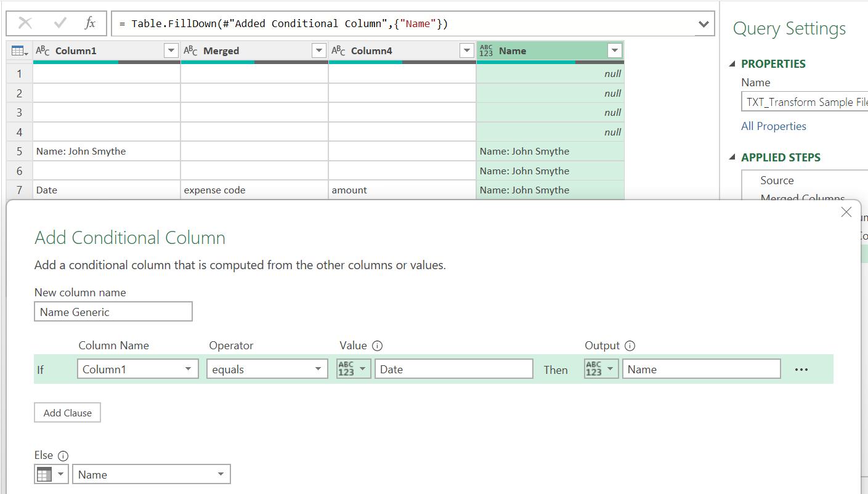
Task: Open the Merged column filter dropdown
Action: 318,51
